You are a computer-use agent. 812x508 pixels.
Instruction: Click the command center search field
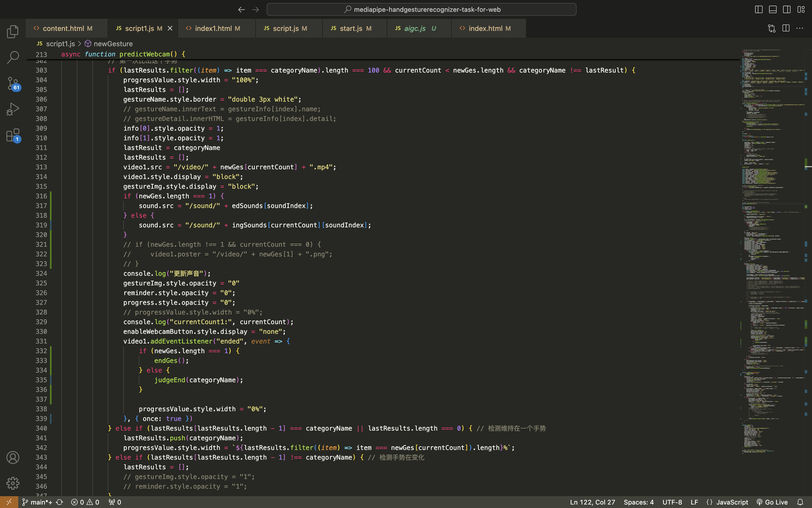[x=421, y=9]
